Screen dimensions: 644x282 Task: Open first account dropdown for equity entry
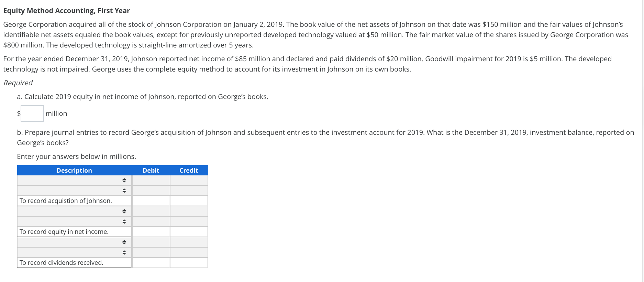click(124, 211)
